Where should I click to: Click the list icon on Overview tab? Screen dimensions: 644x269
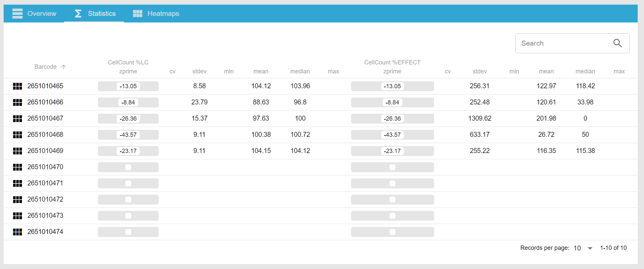(18, 14)
